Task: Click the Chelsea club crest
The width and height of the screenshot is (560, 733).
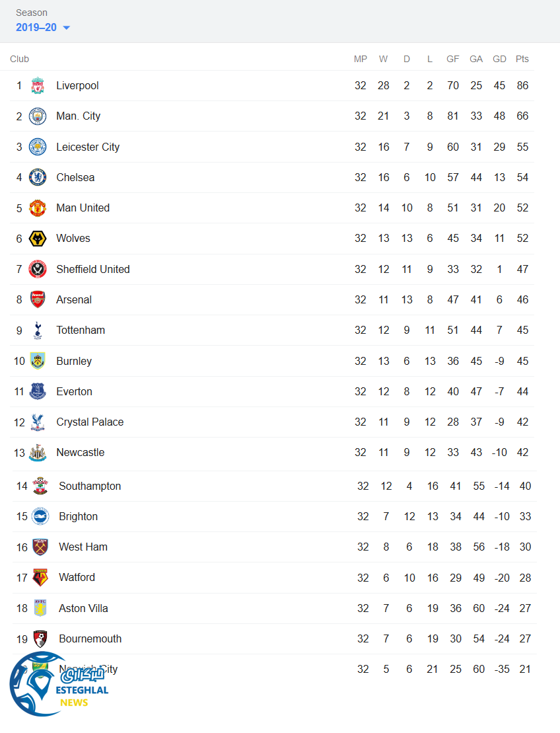Action: [38, 177]
